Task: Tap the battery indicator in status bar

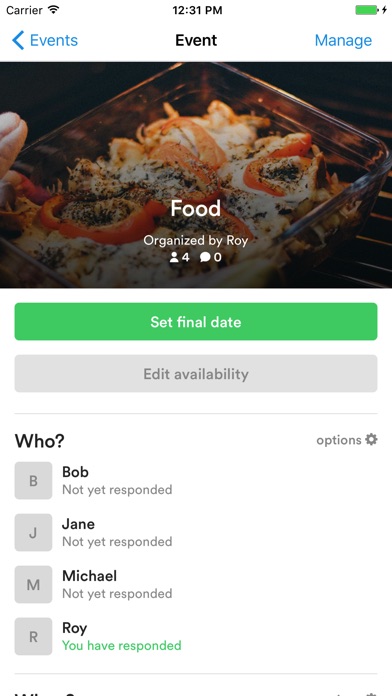Action: click(366, 10)
